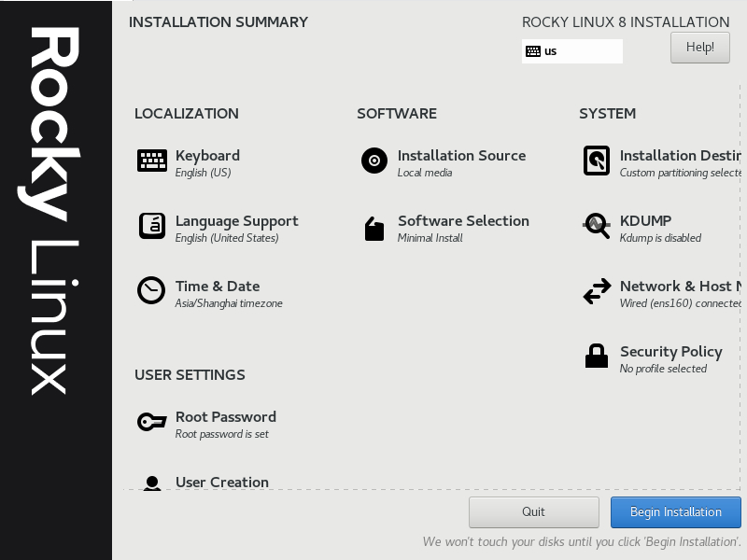
Task: Click the keyboard icon in the us layout indicator
Action: (x=533, y=51)
